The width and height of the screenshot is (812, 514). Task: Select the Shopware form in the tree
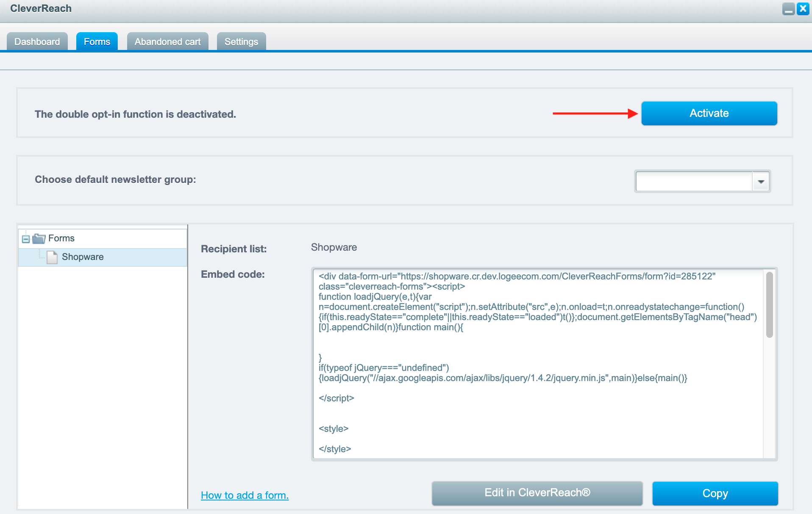[x=83, y=257]
